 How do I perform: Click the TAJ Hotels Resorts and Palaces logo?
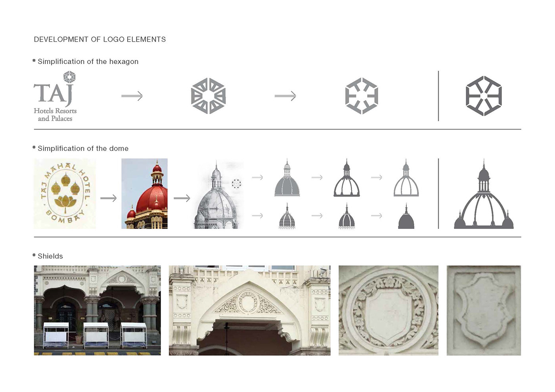coord(55,97)
